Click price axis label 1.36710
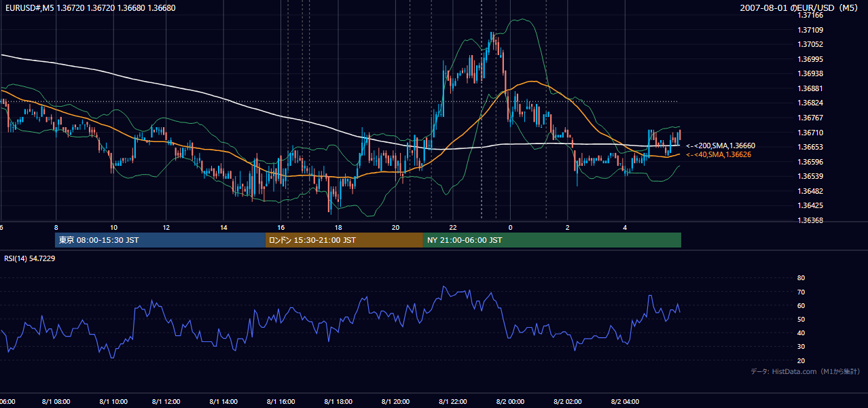 [810, 133]
